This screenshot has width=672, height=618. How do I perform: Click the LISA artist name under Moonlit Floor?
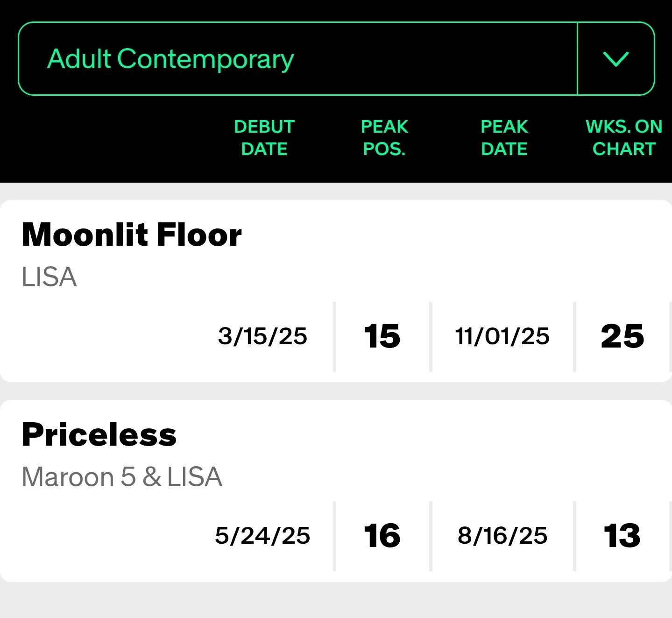(49, 277)
